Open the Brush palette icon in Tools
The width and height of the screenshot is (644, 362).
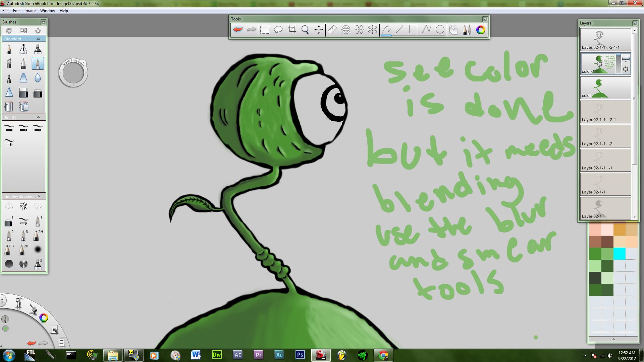tap(467, 30)
